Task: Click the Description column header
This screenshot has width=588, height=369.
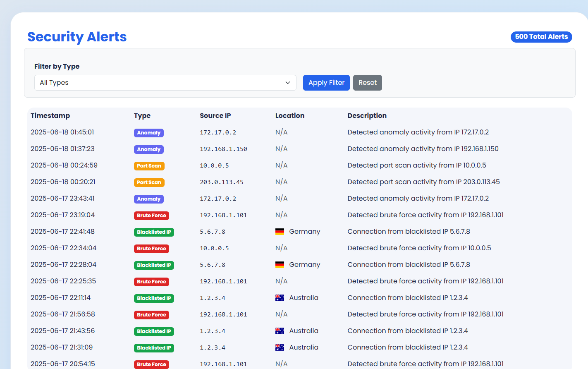Action: 367,116
